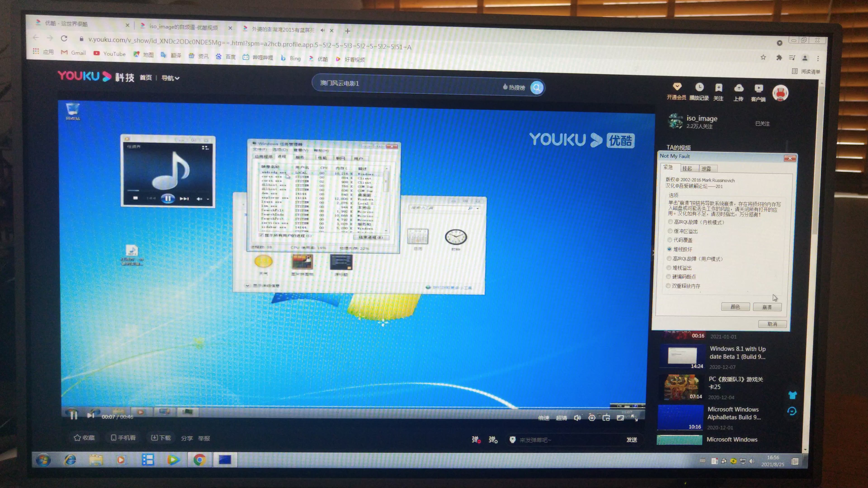Select 堆栈溢出 radio option

679,268
